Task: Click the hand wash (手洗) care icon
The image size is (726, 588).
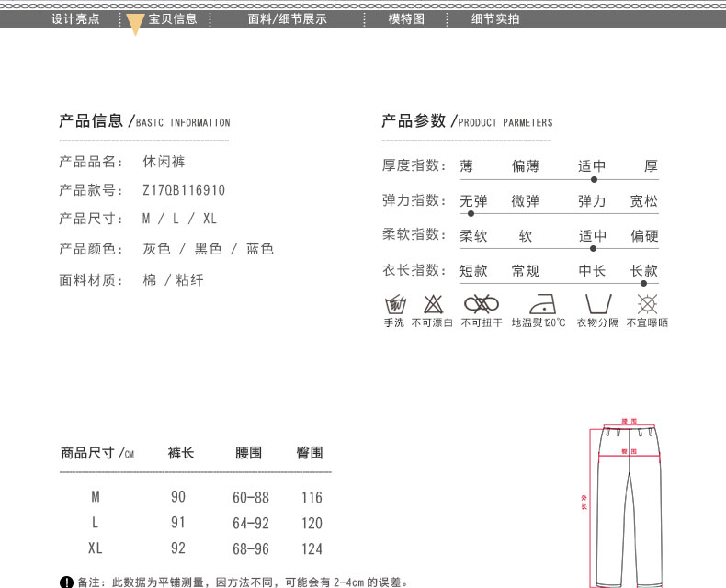Action: (394, 304)
